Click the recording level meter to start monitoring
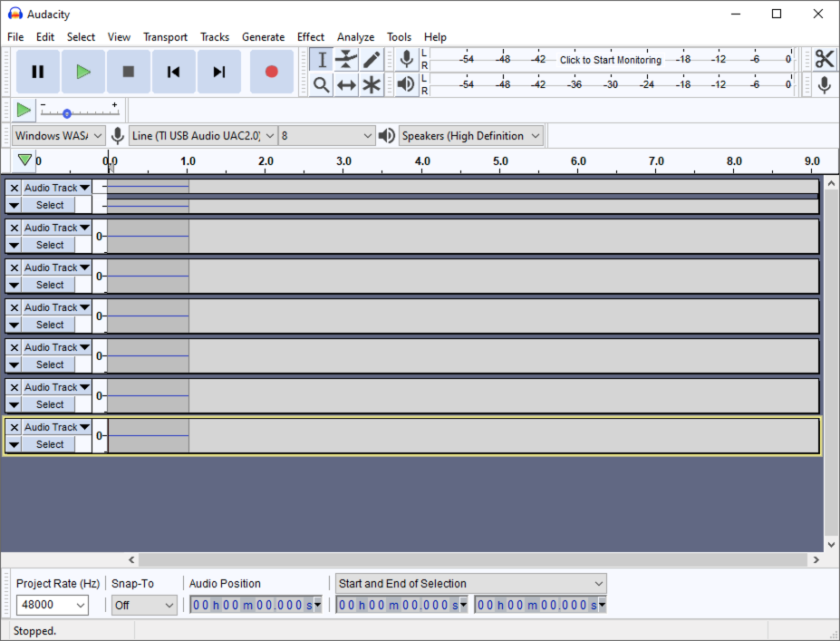Viewport: 840px width, 641px height. [611, 60]
